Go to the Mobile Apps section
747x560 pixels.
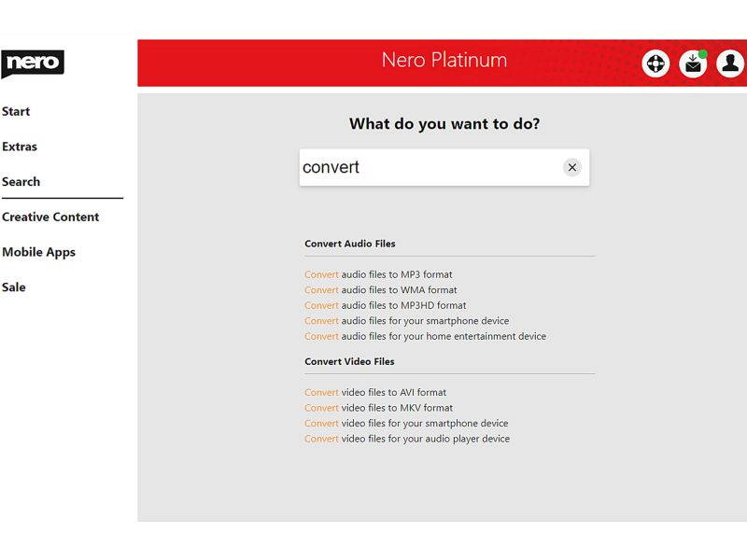point(39,252)
